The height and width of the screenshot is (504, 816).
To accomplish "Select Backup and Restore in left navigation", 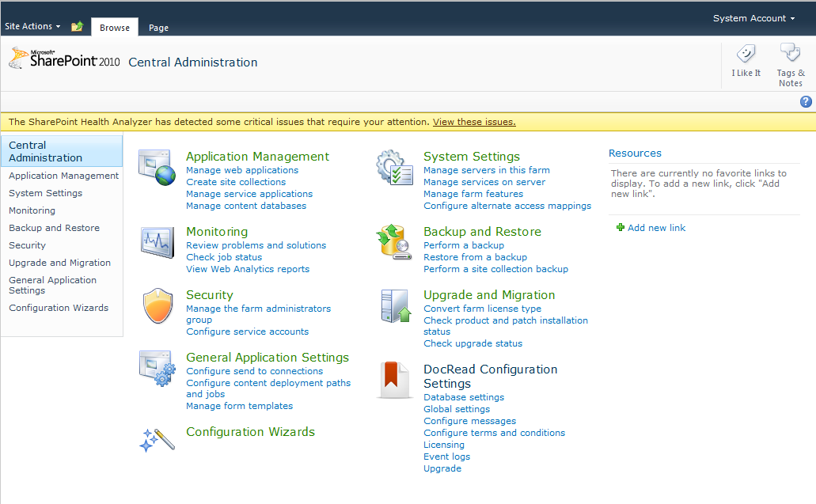I will (x=54, y=228).
